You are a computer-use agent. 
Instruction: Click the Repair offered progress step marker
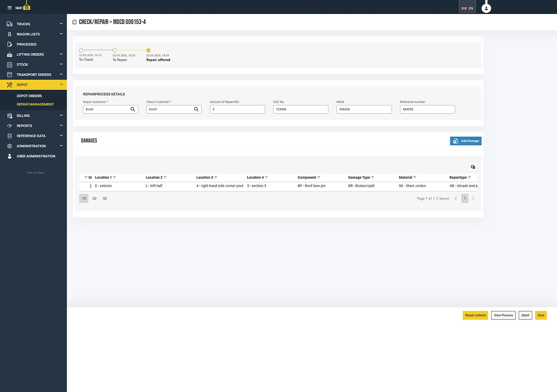tap(148, 50)
